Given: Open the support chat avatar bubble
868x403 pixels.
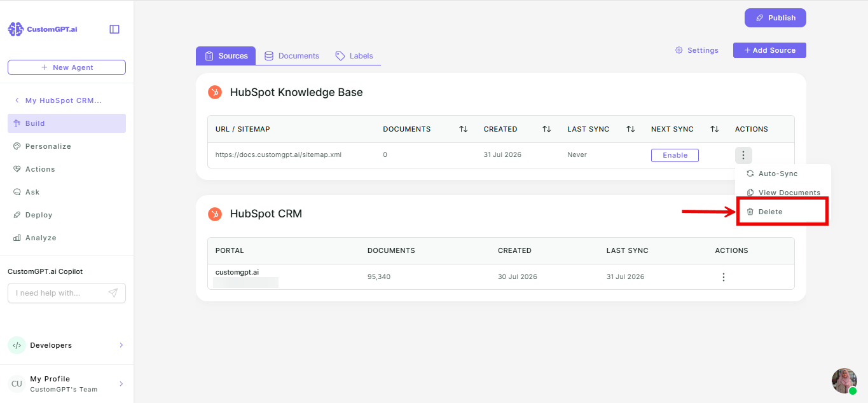Looking at the screenshot, I should tap(844, 381).
